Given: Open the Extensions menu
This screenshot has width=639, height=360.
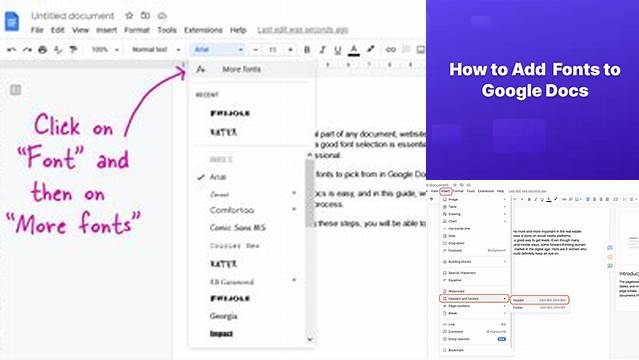Looking at the screenshot, I should 203,30.
